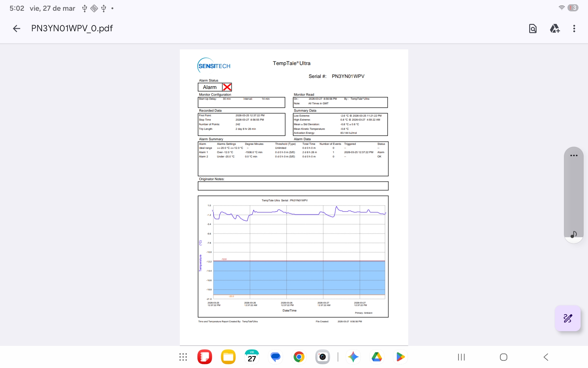Launch the Play Store app
The image size is (588, 368).
point(400,357)
